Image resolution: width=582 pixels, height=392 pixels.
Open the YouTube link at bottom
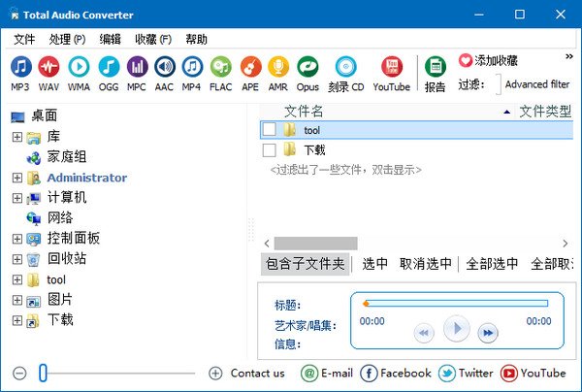click(x=533, y=373)
